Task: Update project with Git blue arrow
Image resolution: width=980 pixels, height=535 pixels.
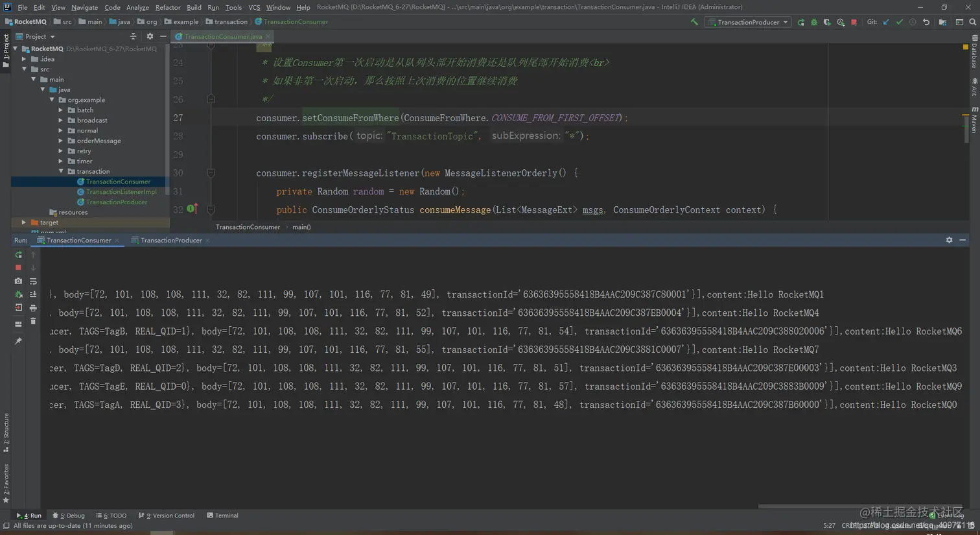Action: 886,22
